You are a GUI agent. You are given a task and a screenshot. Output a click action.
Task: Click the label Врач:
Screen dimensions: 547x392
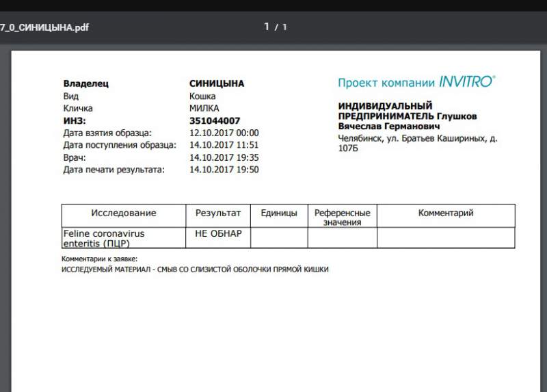point(75,157)
